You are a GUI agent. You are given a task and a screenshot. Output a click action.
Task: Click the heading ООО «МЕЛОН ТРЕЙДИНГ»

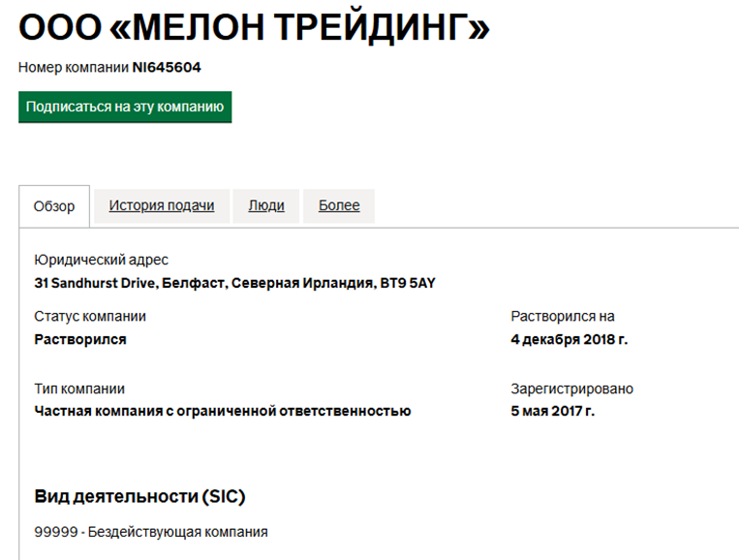[x=254, y=27]
